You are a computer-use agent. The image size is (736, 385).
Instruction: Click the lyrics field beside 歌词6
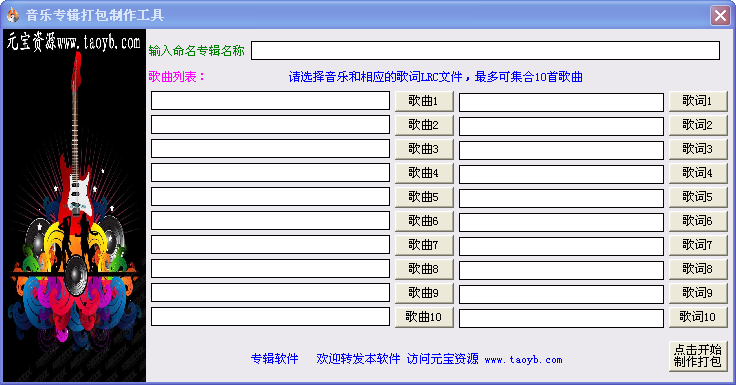[561, 222]
